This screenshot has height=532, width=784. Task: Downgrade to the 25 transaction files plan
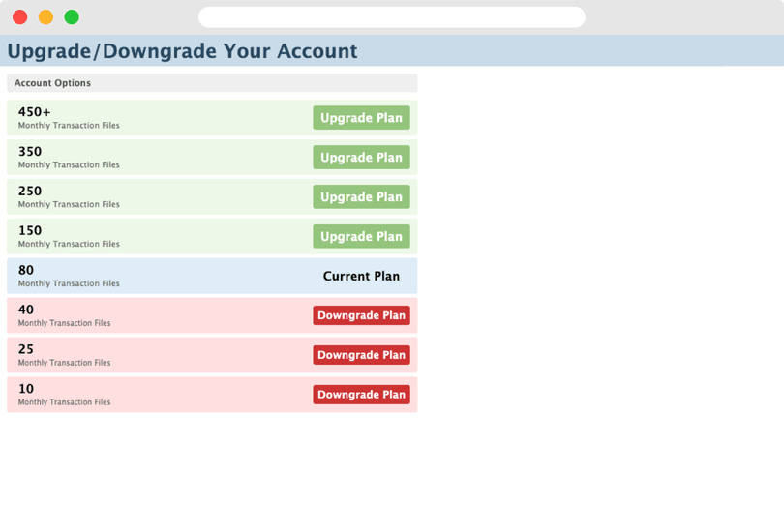point(361,355)
